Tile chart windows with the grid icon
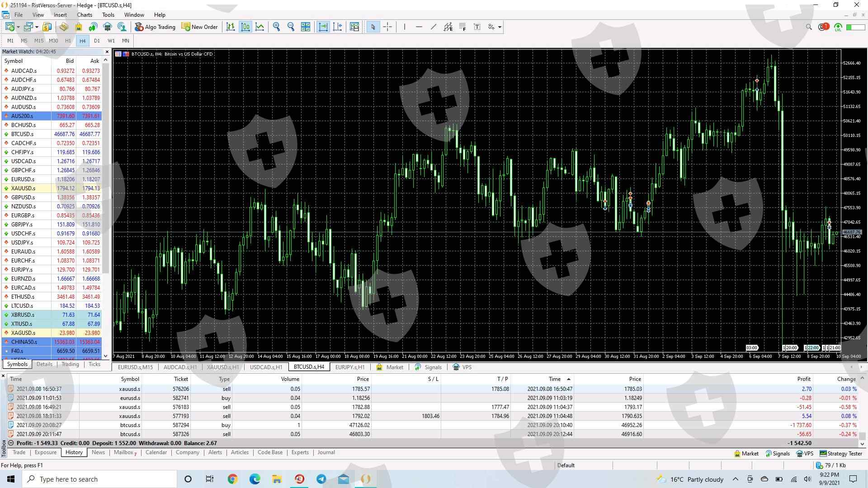868x488 pixels. tap(306, 27)
